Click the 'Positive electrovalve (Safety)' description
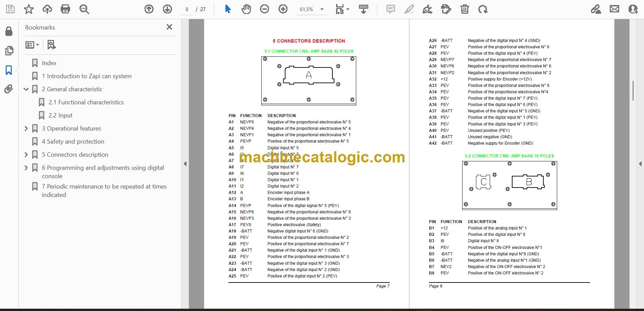Viewport: 644px width, 311px height. [x=294, y=225]
